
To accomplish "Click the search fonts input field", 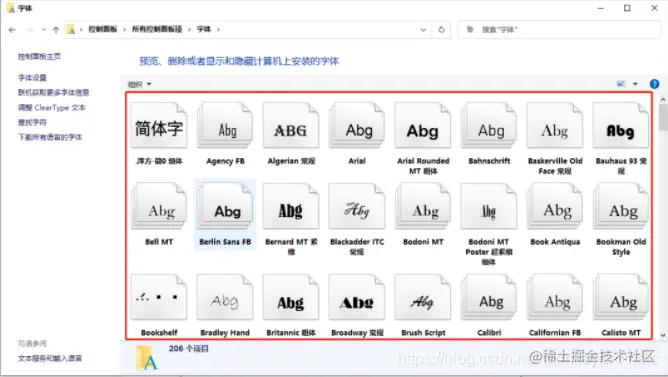I will pos(559,30).
